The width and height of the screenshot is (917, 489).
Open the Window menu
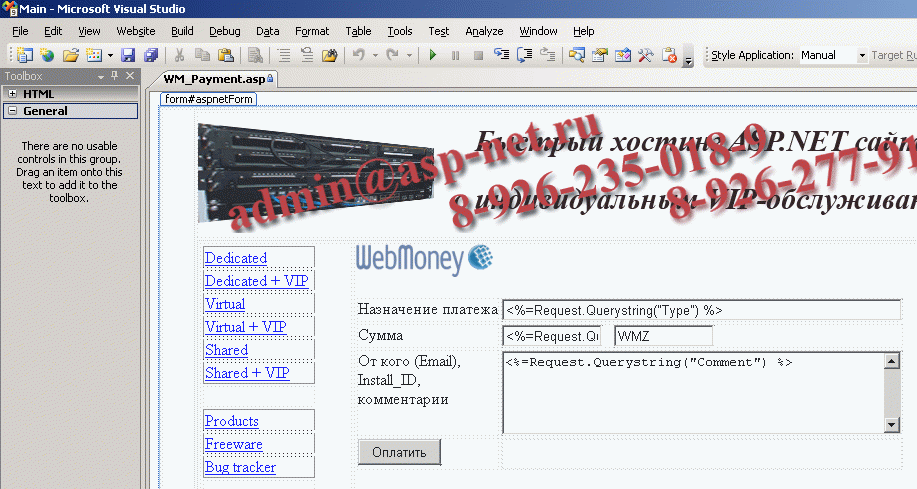point(538,31)
